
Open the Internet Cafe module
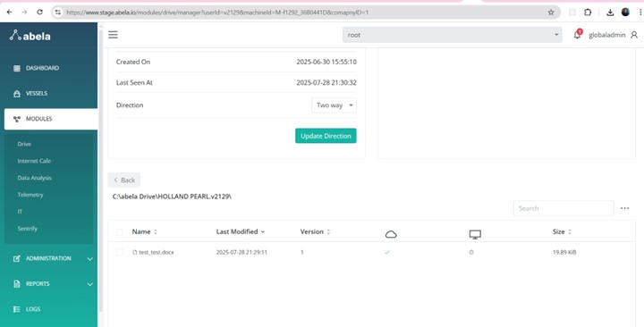click(34, 161)
